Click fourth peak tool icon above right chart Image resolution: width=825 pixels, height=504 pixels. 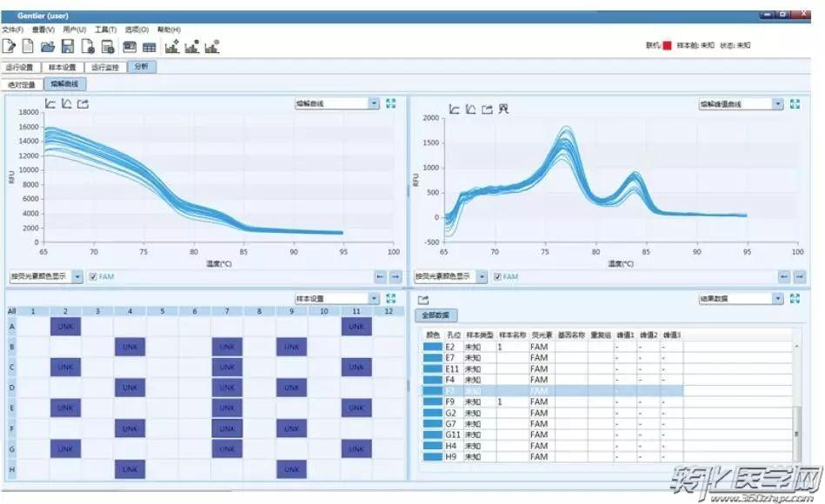click(x=504, y=109)
